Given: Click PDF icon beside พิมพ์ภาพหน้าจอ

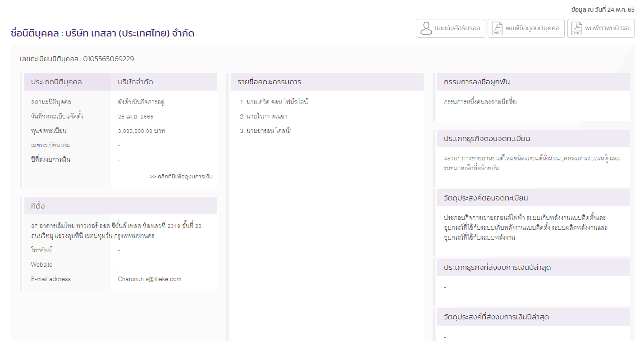Looking at the screenshot, I should pos(577,28).
